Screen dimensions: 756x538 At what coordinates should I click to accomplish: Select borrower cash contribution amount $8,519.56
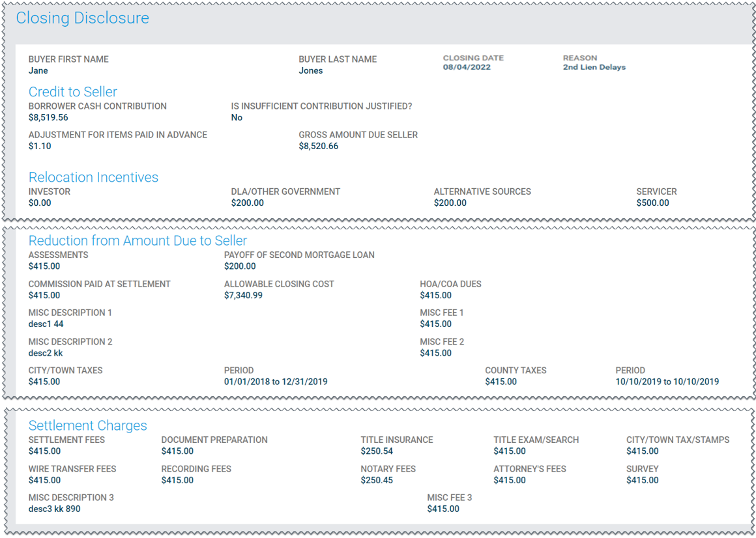(48, 118)
